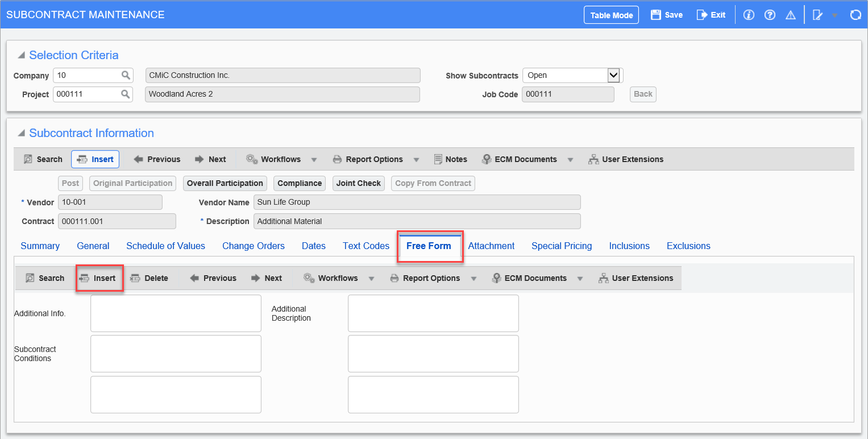Image resolution: width=868 pixels, height=439 pixels.
Task: Click ECM Documents in upper toolbar
Action: [x=519, y=159]
